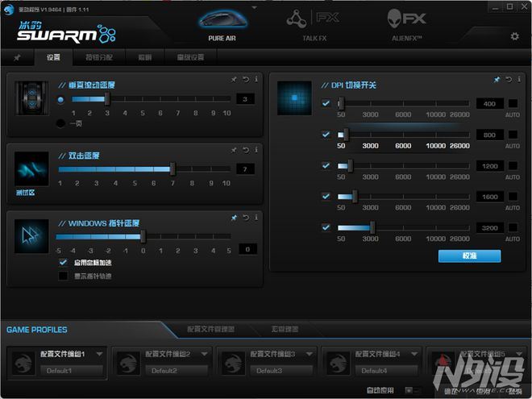The image size is (532, 399).
Task: Reset the DPI switcher panel
Action: pyautogui.click(x=509, y=80)
